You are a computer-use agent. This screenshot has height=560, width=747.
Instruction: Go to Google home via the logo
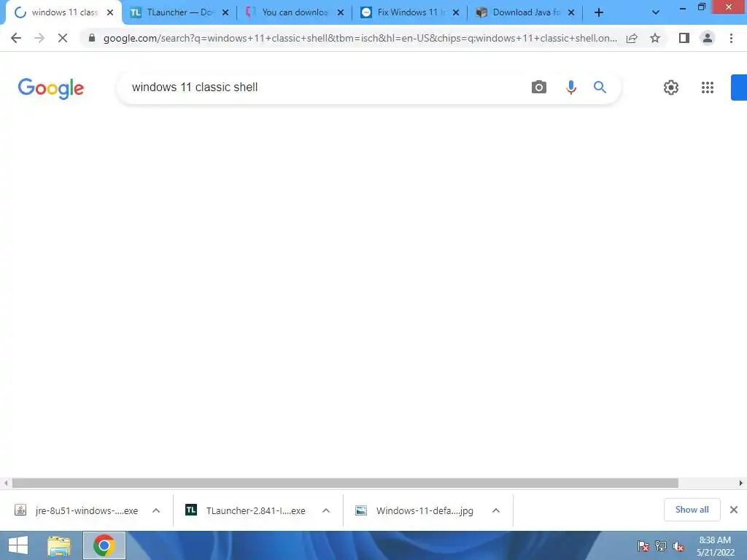[51, 88]
